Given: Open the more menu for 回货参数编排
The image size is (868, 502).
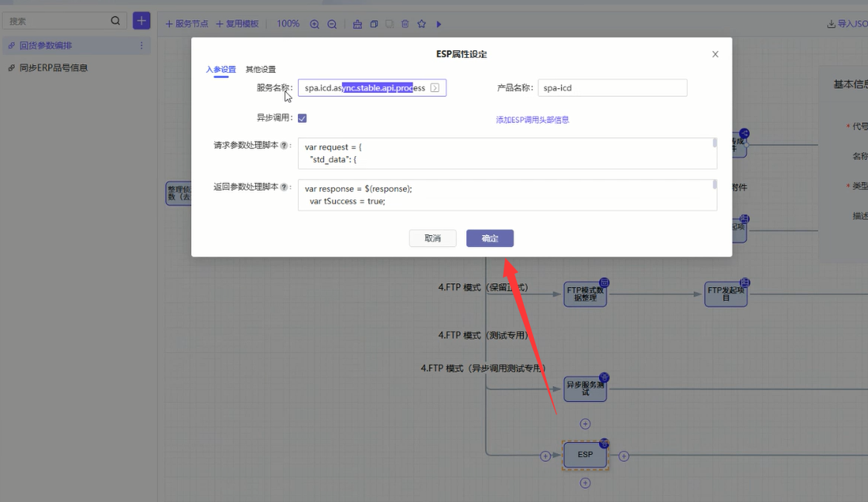Looking at the screenshot, I should (141, 46).
